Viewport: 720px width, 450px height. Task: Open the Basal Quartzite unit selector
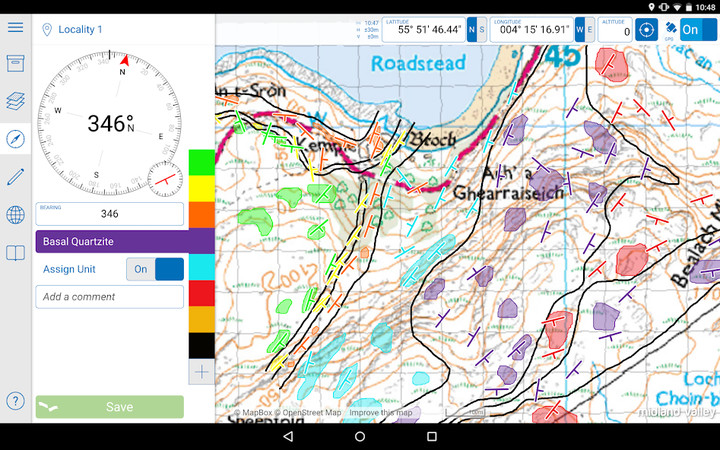(x=110, y=241)
